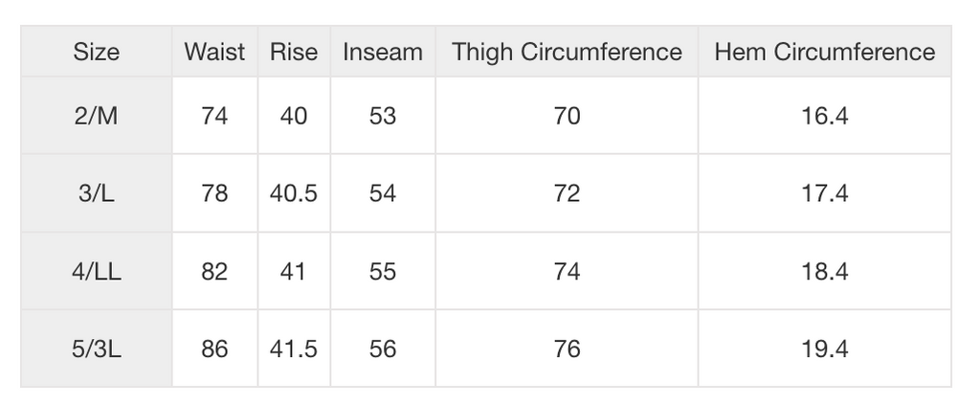Screen dimensions: 980x405
Task: Select the 5/3L size row label
Action: [x=97, y=349]
